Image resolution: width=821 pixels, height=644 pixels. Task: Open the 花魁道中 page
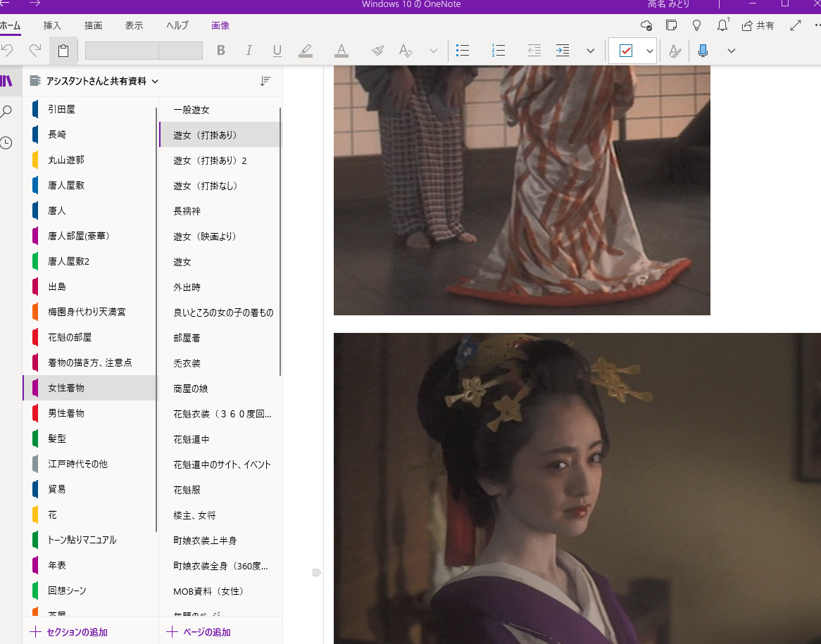220,439
